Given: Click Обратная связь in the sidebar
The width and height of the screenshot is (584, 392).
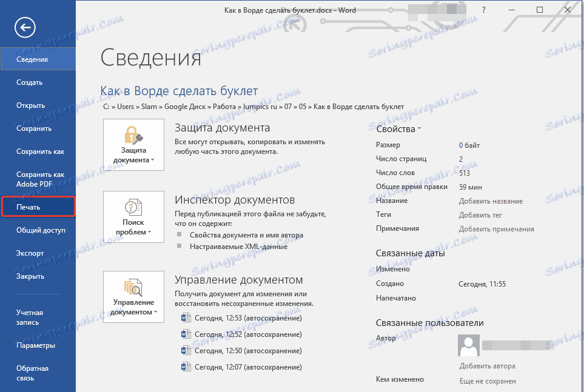Looking at the screenshot, I should [38, 373].
